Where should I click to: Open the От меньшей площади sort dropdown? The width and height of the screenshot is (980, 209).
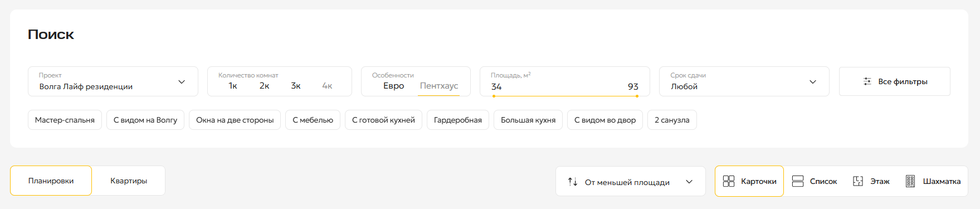pos(631,181)
